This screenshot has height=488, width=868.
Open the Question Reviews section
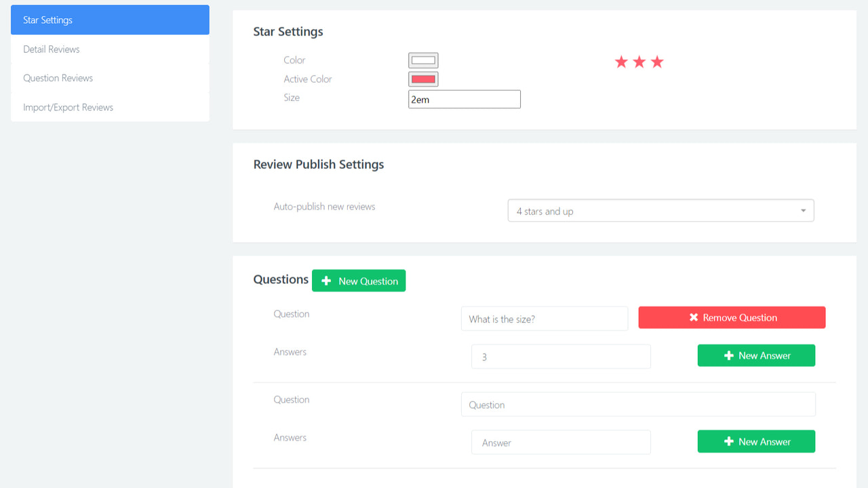60,78
